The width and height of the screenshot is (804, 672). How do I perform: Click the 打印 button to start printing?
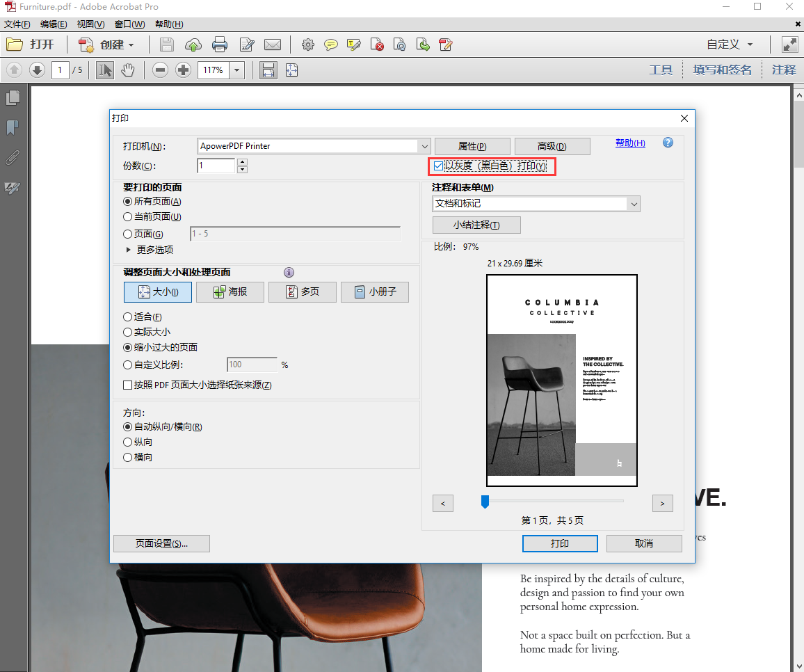tap(560, 543)
